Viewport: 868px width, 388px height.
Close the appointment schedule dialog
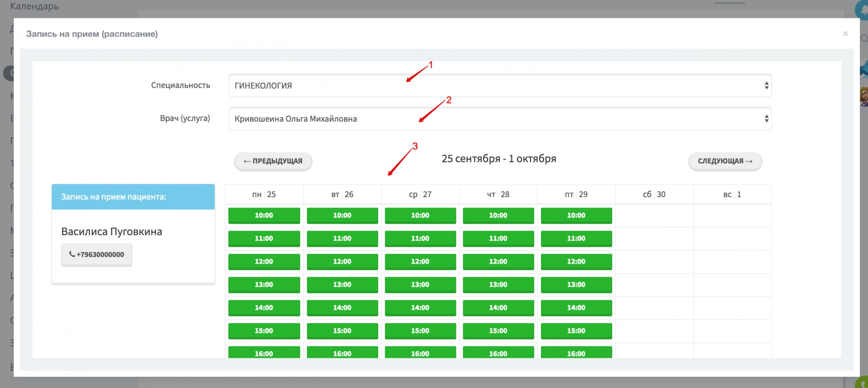845,34
